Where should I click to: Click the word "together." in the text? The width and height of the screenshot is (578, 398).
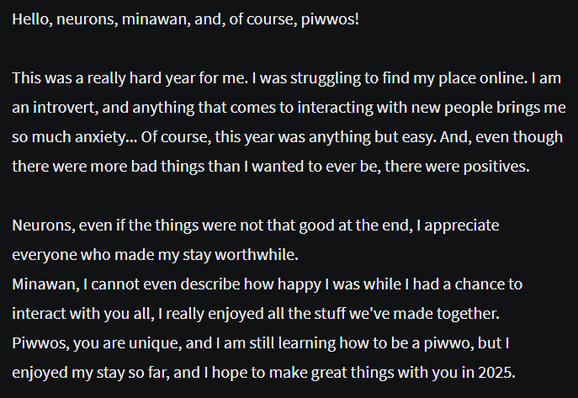point(468,314)
